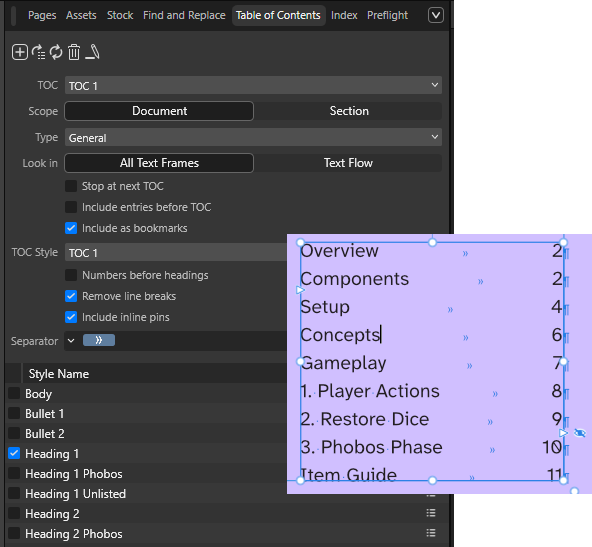Click the separator tab token chip
Screen dimensions: 592x547
coord(99,341)
